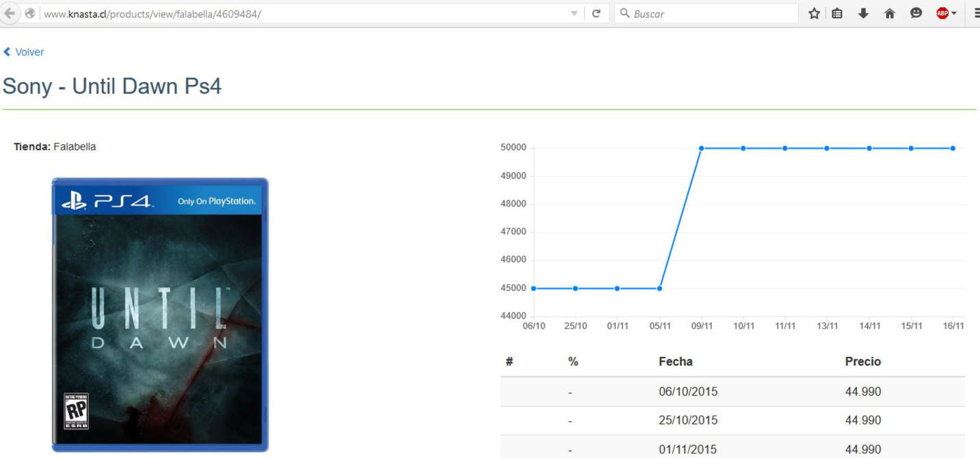Image resolution: width=980 pixels, height=458 pixels.
Task: Open the Firefox hamburger menu
Action: point(976,14)
